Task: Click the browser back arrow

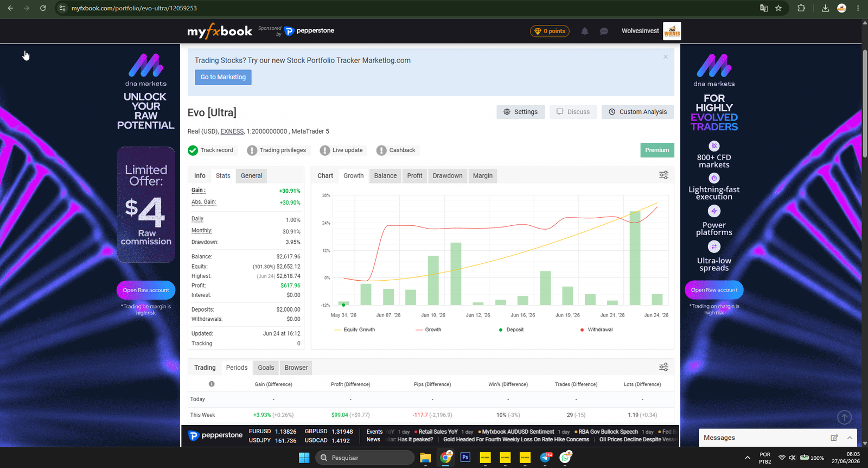Action: click(x=10, y=8)
